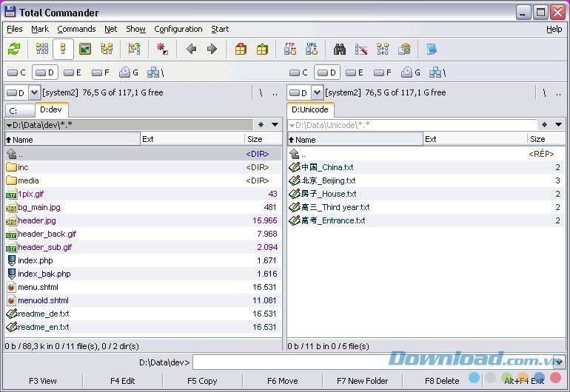The width and height of the screenshot is (570, 392).
Task: Open left panel drive dropdown
Action: point(34,92)
